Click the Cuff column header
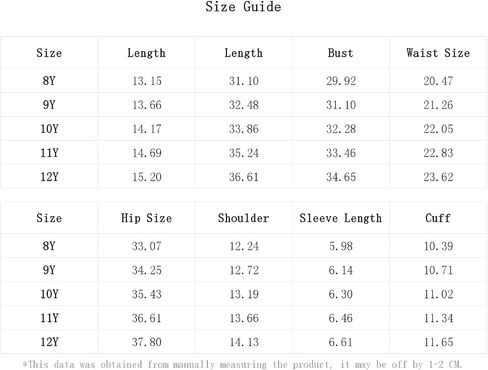 pyautogui.click(x=438, y=218)
